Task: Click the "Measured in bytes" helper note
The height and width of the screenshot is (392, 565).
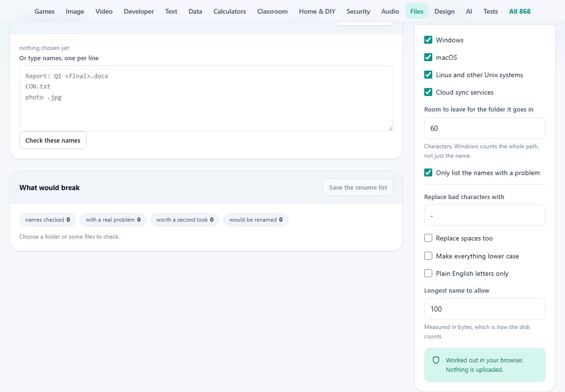Action: coord(477,332)
